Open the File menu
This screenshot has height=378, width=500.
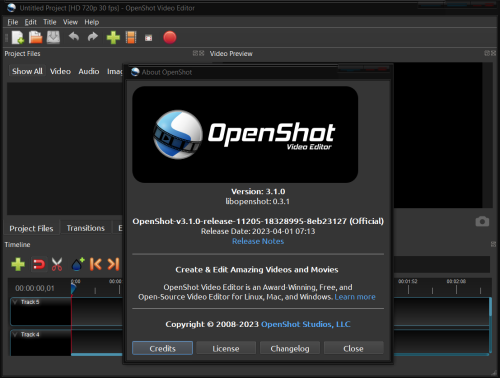(x=13, y=22)
